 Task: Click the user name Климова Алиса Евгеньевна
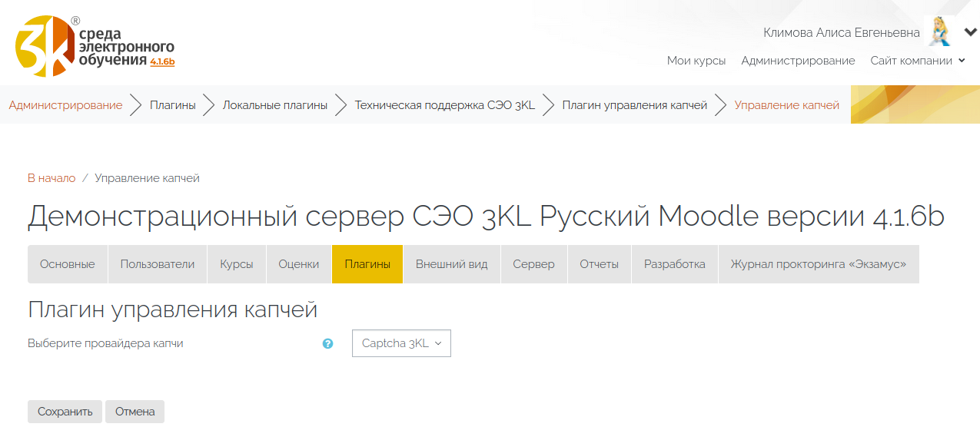click(x=842, y=32)
